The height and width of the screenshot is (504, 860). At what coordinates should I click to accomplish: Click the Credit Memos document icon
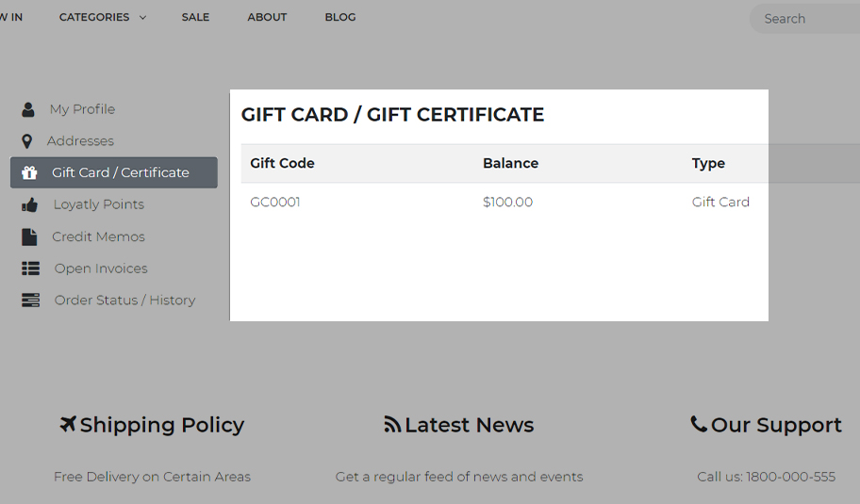pyautogui.click(x=29, y=236)
